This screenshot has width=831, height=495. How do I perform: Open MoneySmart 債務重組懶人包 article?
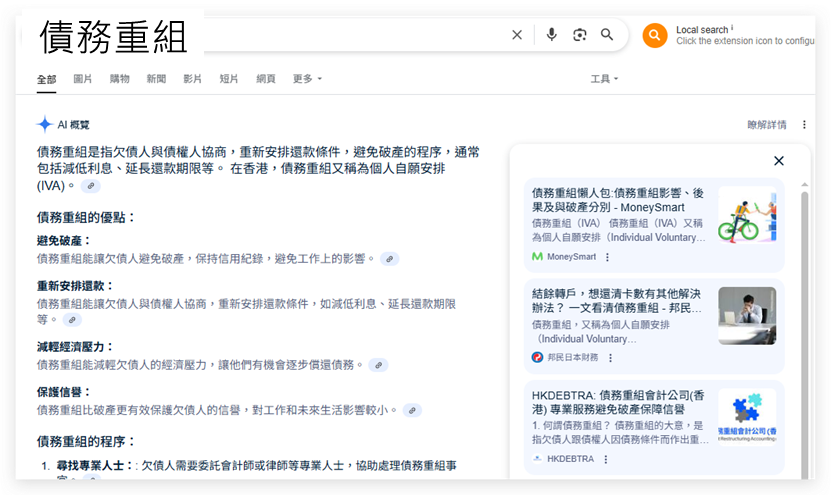618,199
